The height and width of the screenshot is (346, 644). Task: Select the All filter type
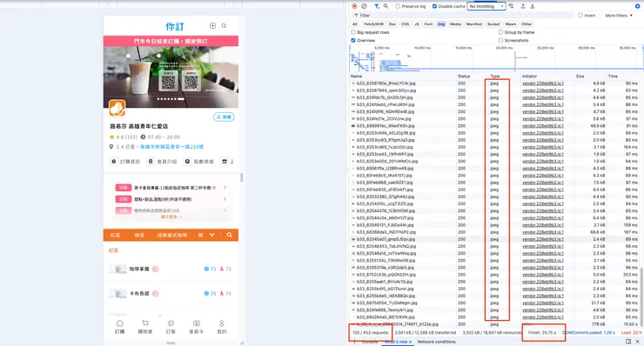click(355, 23)
